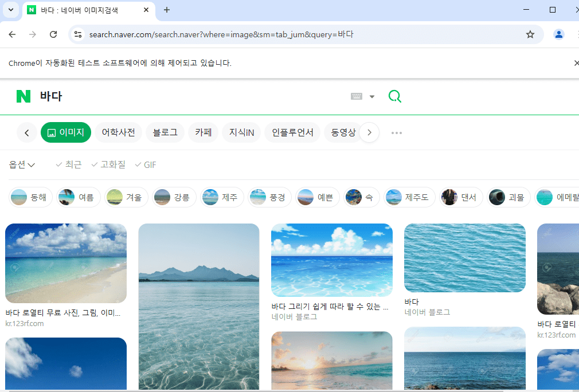Expand the 옵션 dropdown

[x=22, y=164]
